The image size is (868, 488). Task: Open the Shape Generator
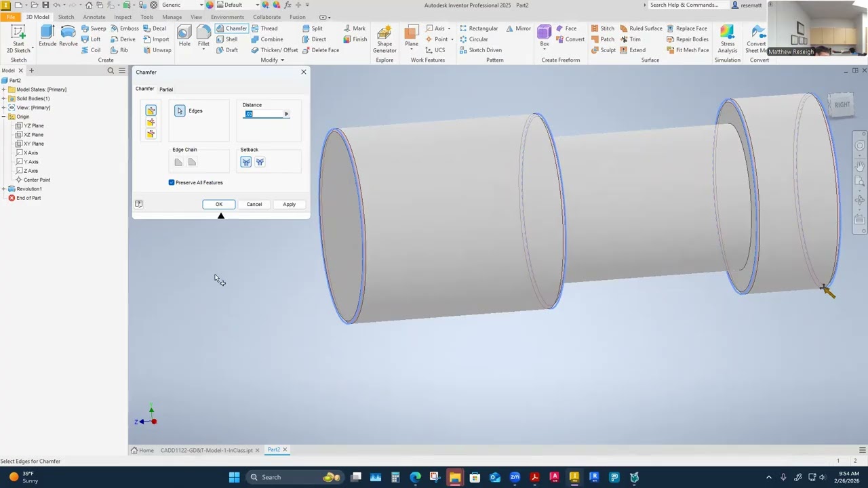point(384,39)
